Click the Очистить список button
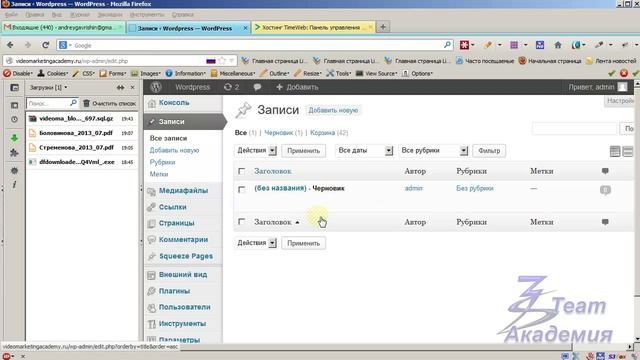This screenshot has height=360, width=640. pyautogui.click(x=109, y=103)
